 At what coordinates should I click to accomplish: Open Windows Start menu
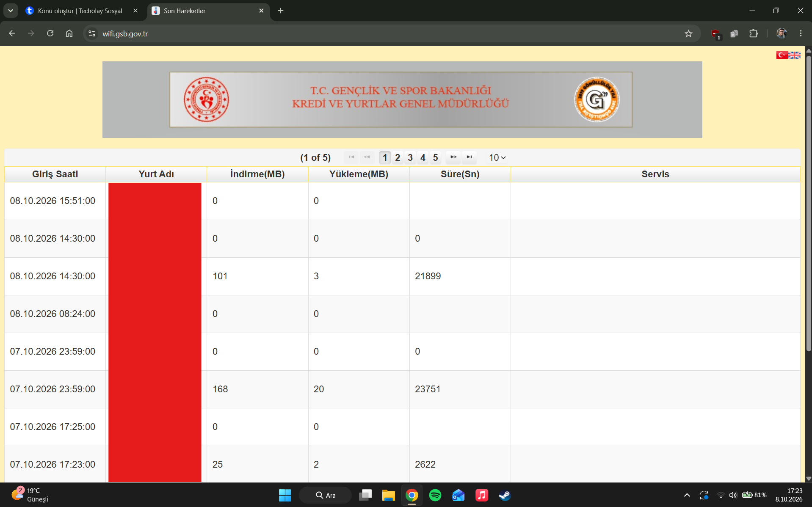(x=285, y=495)
